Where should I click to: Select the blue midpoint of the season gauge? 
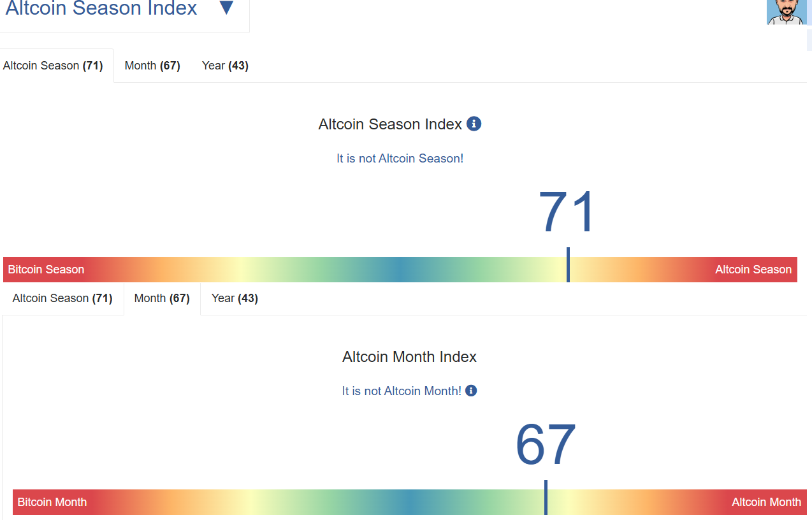400,270
